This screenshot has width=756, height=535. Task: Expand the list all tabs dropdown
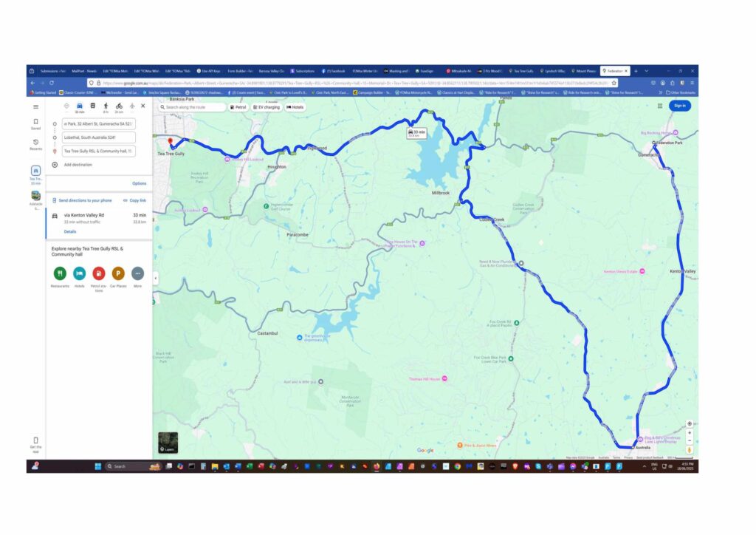pyautogui.click(x=647, y=71)
